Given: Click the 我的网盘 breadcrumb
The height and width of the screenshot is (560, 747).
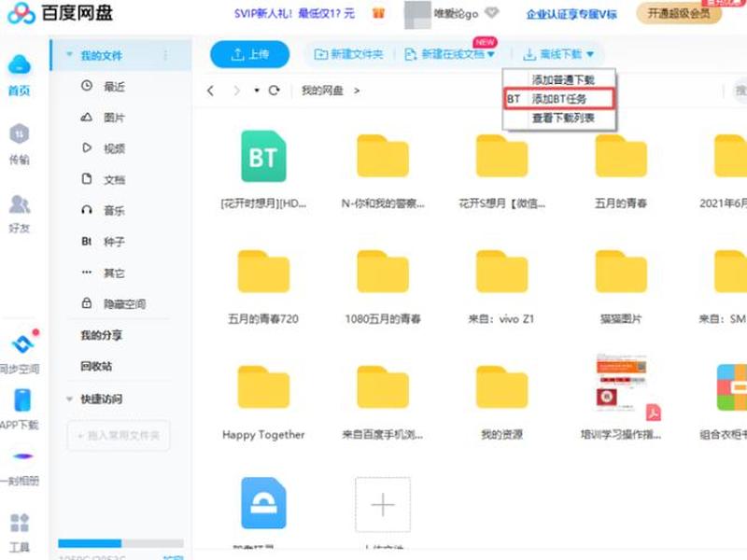Looking at the screenshot, I should [322, 91].
